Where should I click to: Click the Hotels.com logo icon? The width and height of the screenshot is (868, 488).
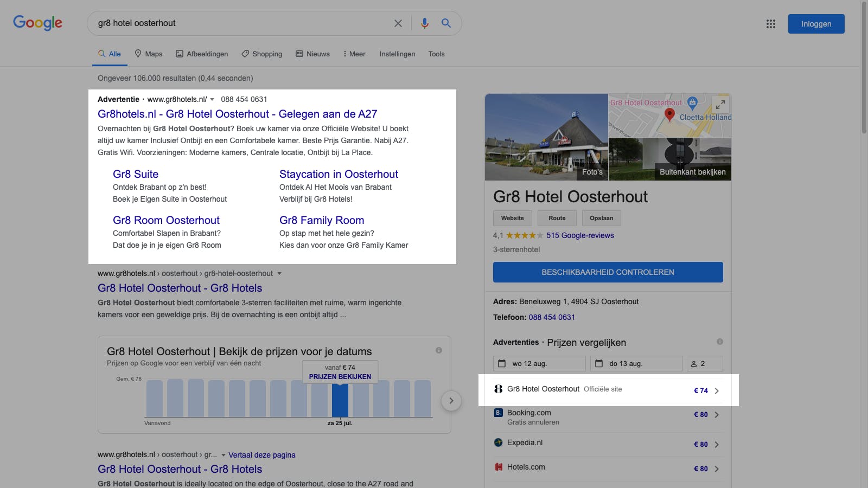499,467
